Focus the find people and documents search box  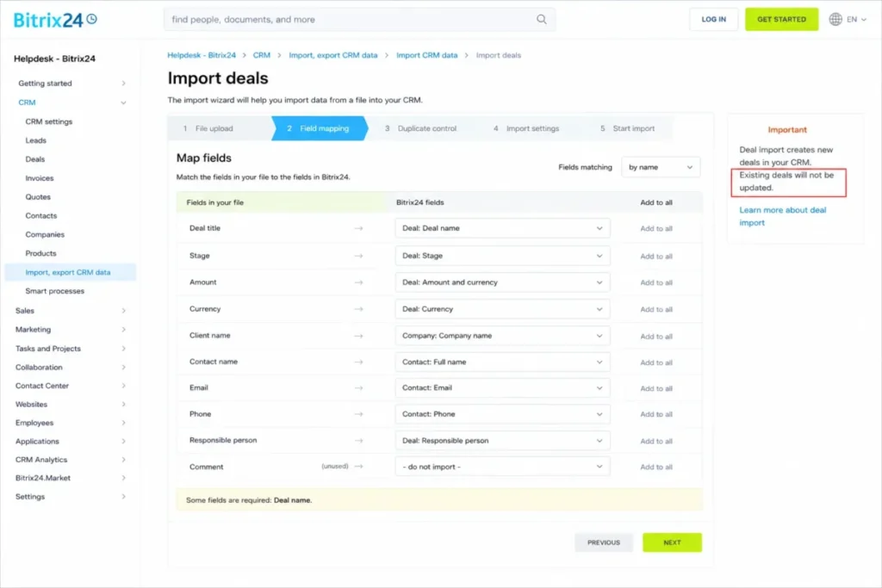(x=359, y=19)
